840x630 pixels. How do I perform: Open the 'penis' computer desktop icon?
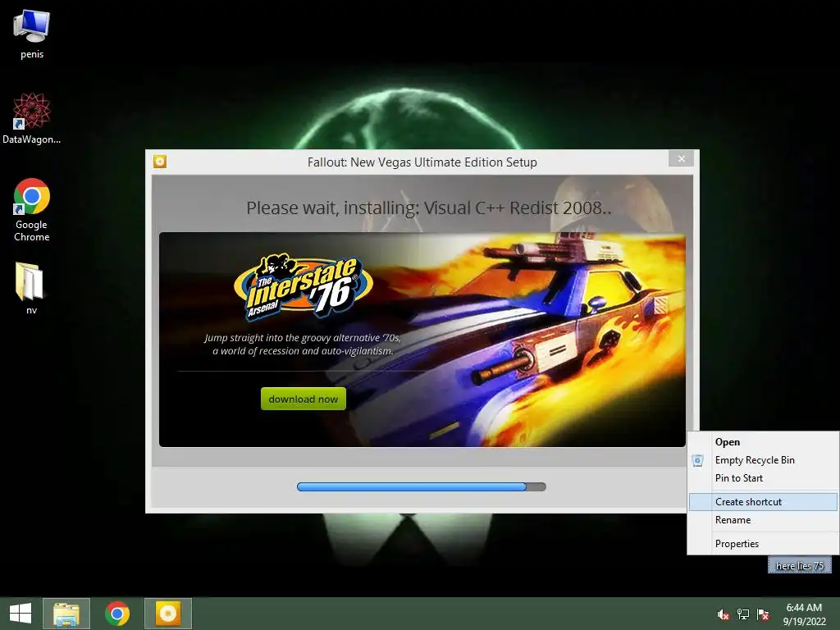[32, 34]
